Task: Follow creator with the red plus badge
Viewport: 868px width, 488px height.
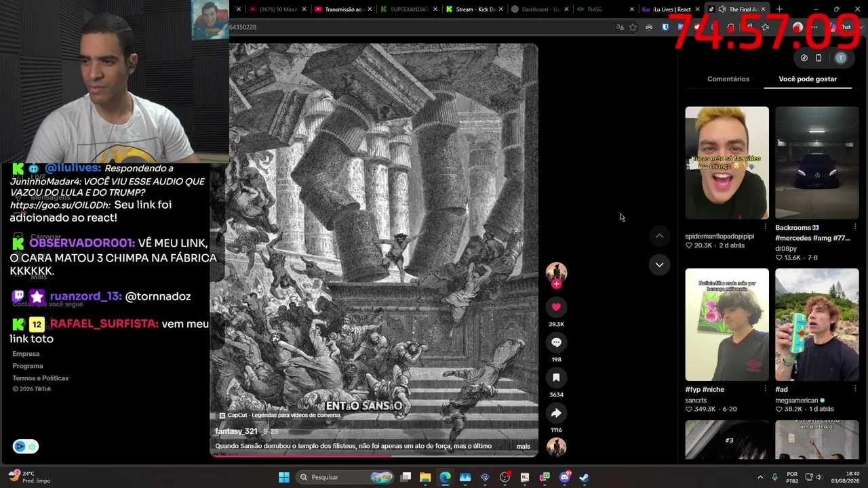Action: [x=556, y=284]
